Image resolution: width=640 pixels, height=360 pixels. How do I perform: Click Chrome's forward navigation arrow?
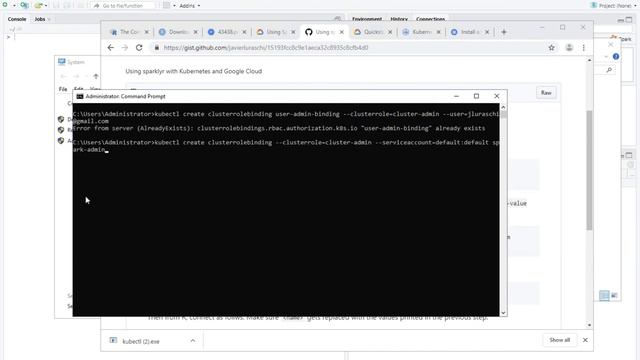[x=125, y=48]
